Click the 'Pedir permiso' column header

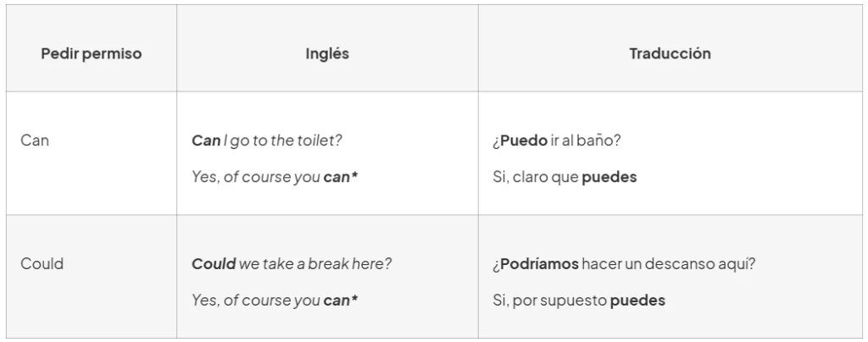[x=92, y=53]
